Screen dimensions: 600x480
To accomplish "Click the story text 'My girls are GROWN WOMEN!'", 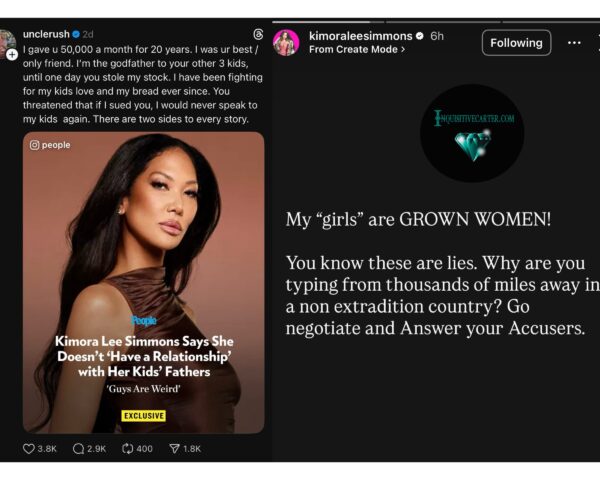I will click(x=419, y=219).
